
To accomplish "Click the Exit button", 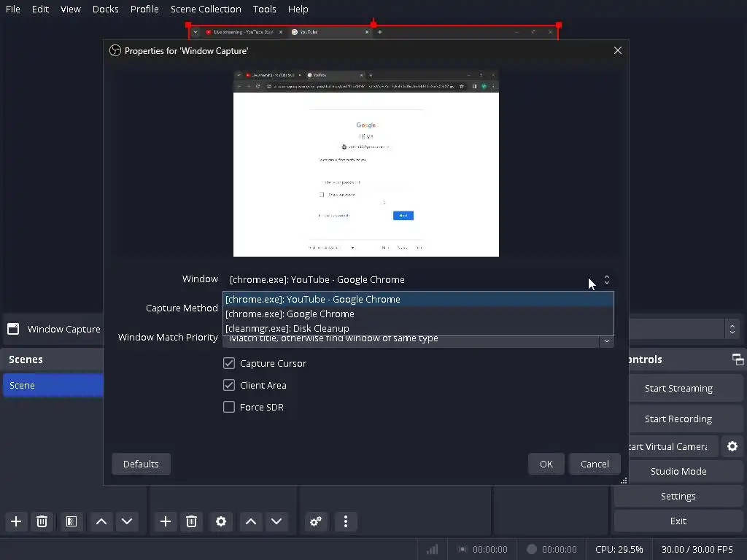I will point(678,521).
